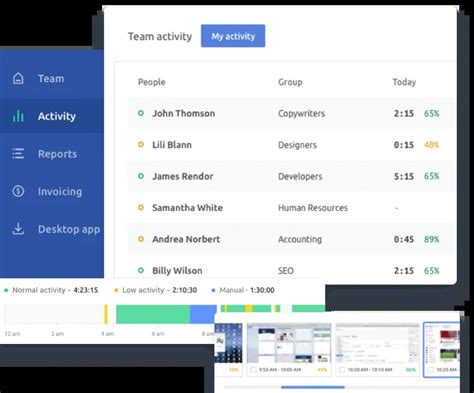Open the 10:00 AM - 10:10 AM screenshot thumbnail

(x=377, y=343)
